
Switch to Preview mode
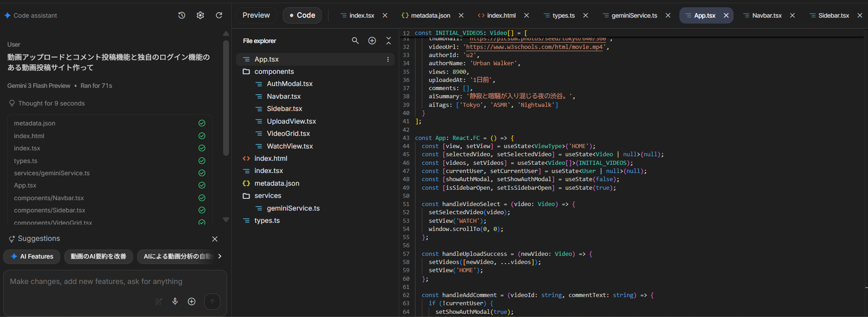point(256,15)
